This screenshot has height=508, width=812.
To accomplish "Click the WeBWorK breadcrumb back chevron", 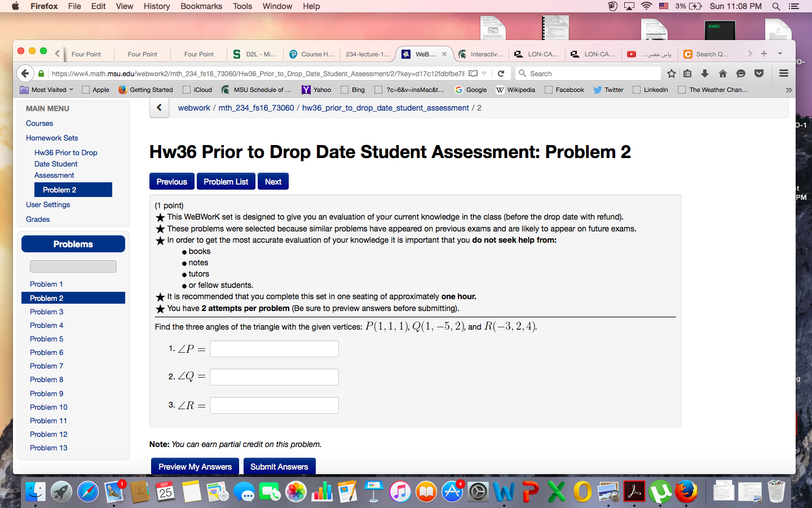I will tap(159, 108).
